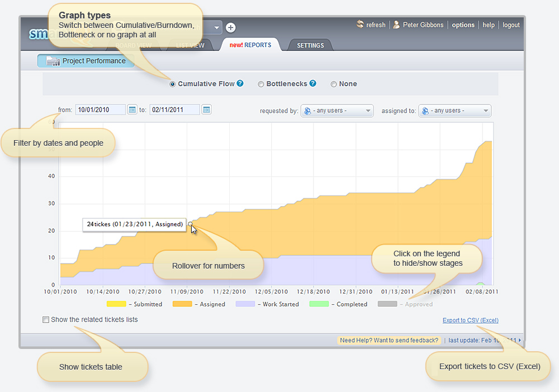Open the Settings tab
The image size is (559, 392).
click(310, 45)
